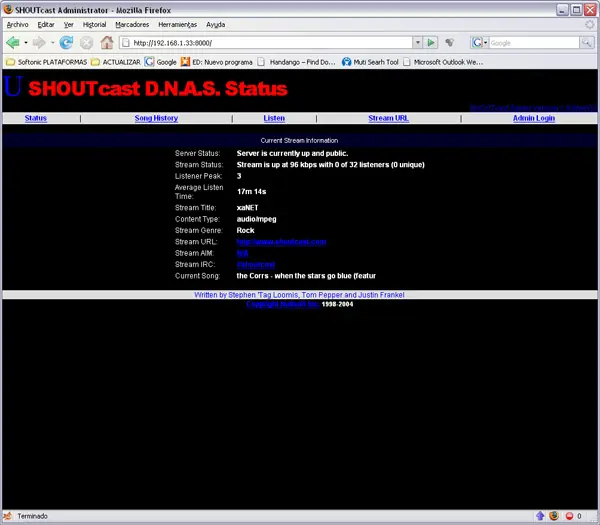Reload the page with the refresh icon
Viewport: 600px width, 525px height.
pyautogui.click(x=66, y=42)
